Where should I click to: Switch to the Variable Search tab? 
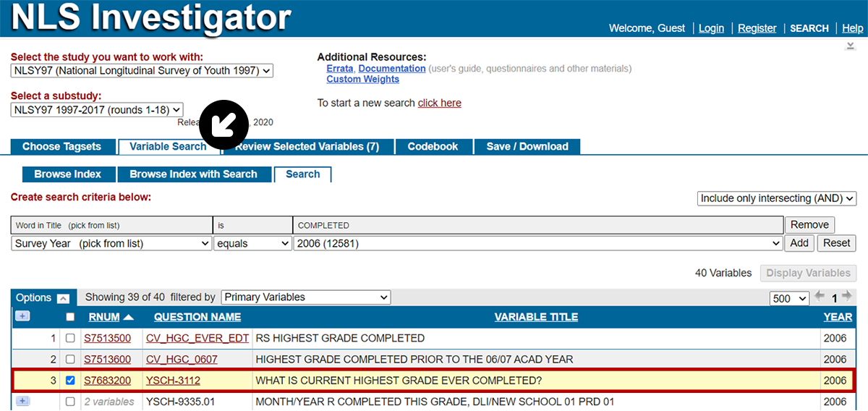coord(168,147)
